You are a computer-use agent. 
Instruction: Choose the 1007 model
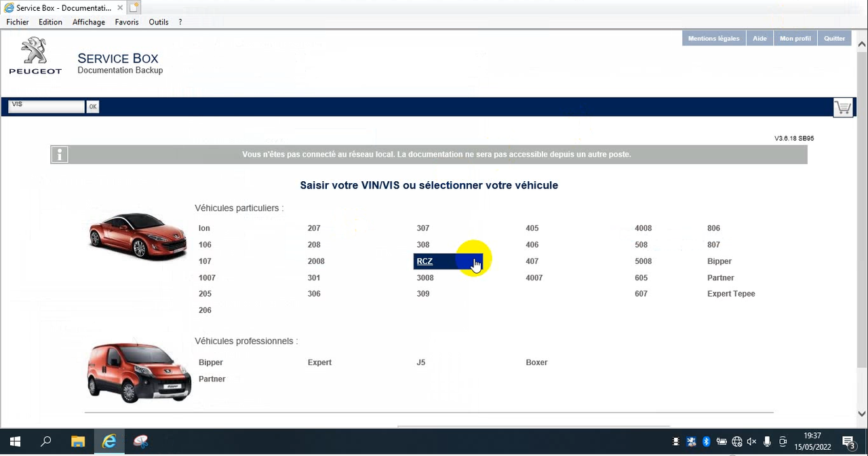[207, 278]
